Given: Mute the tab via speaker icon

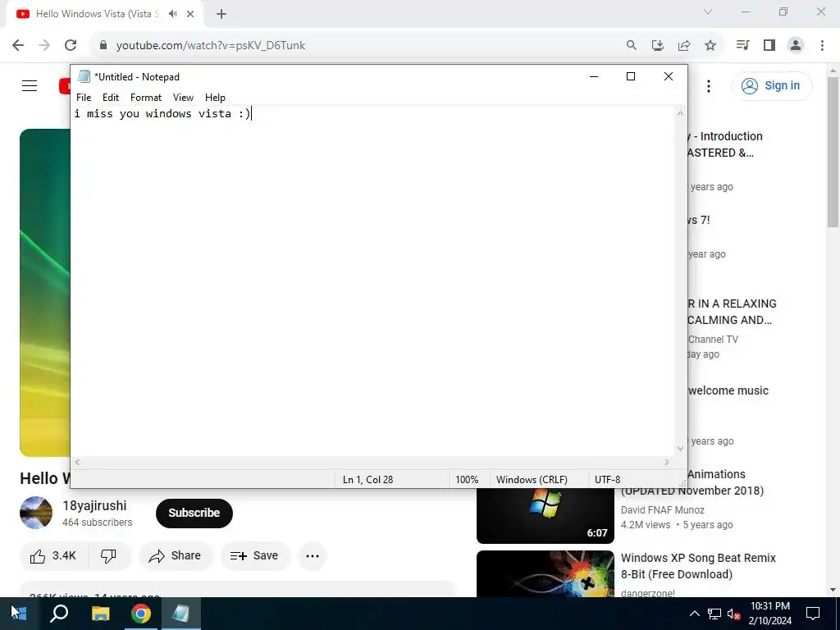Looking at the screenshot, I should click(172, 14).
